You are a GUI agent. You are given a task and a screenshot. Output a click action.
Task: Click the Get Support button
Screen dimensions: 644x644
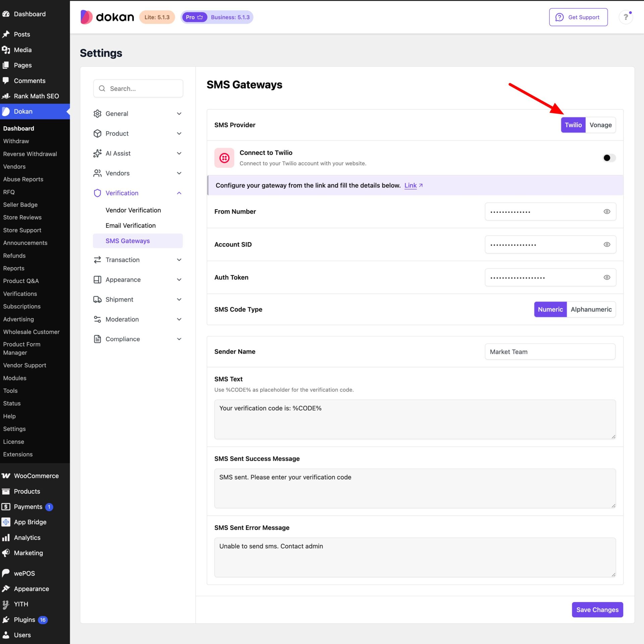pos(578,17)
